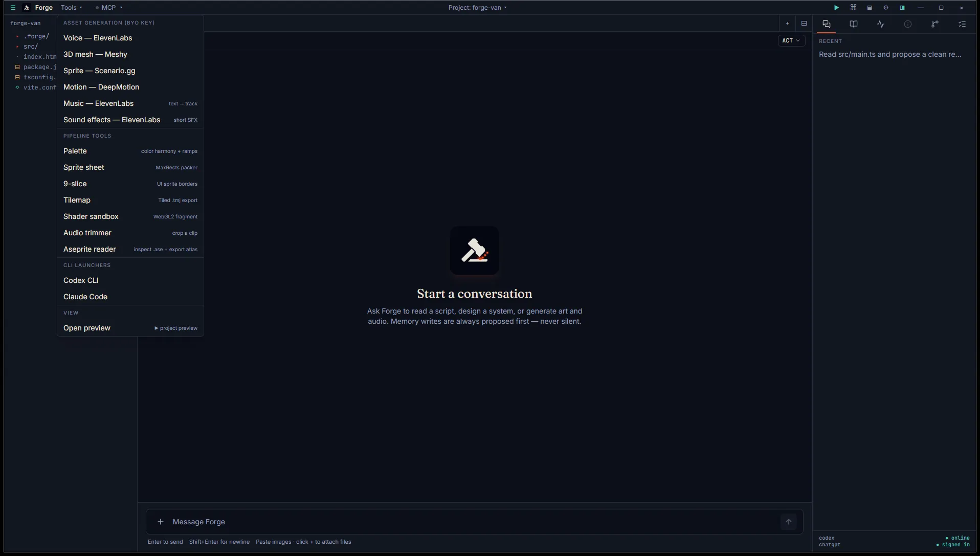Open the checklist tasks panel tab
Viewport: 980px width, 556px height.
pyautogui.click(x=962, y=24)
